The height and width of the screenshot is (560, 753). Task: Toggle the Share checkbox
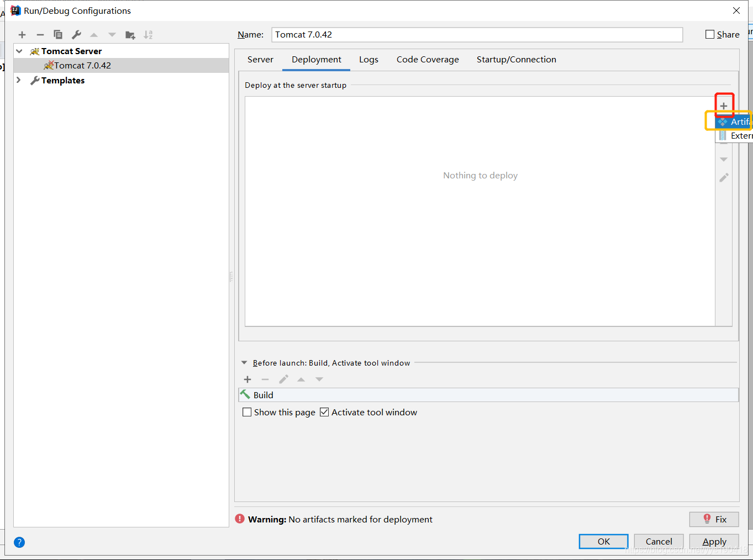point(710,34)
